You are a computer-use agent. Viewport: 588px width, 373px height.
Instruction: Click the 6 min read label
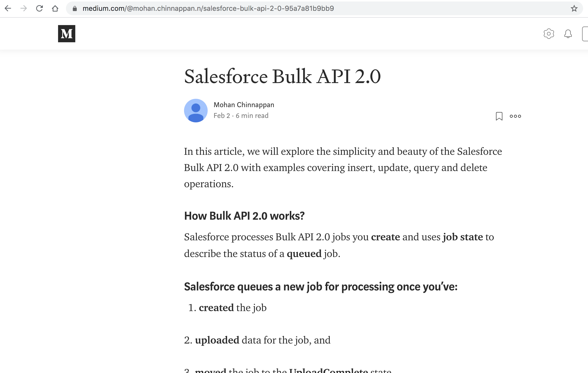tap(252, 115)
